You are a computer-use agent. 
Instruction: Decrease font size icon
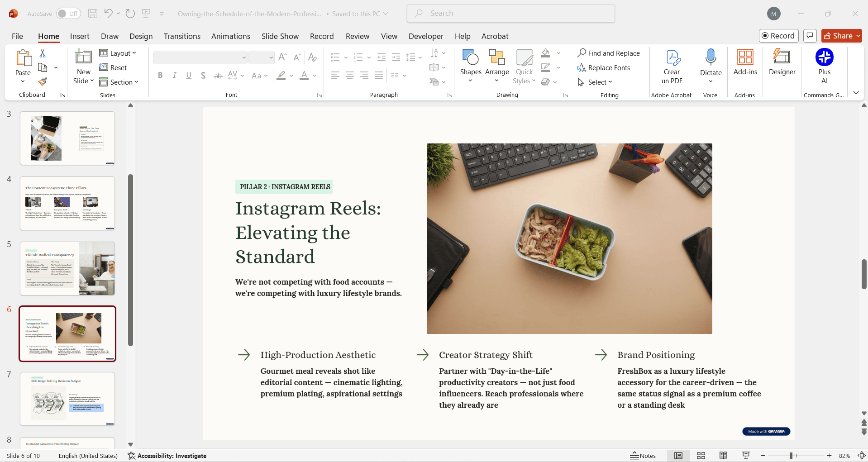coord(297,57)
